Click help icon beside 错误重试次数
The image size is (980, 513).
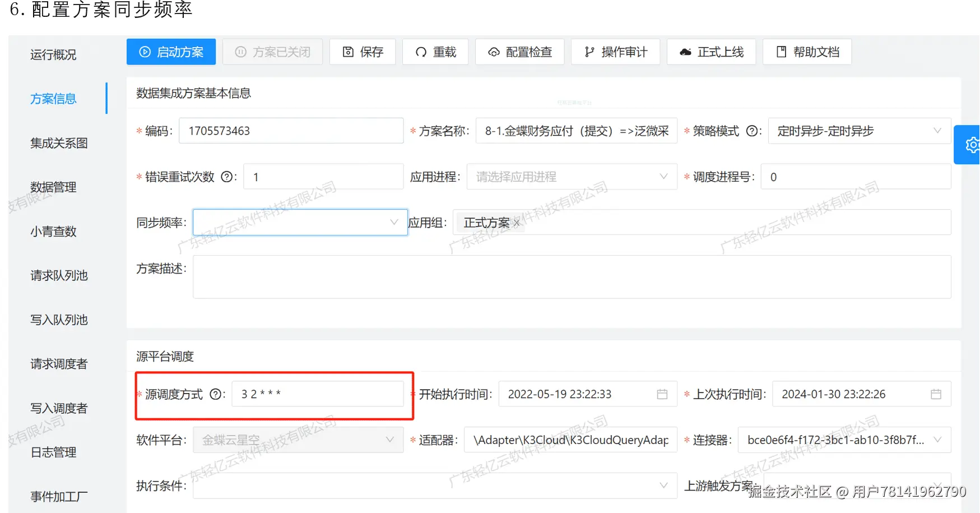(227, 177)
